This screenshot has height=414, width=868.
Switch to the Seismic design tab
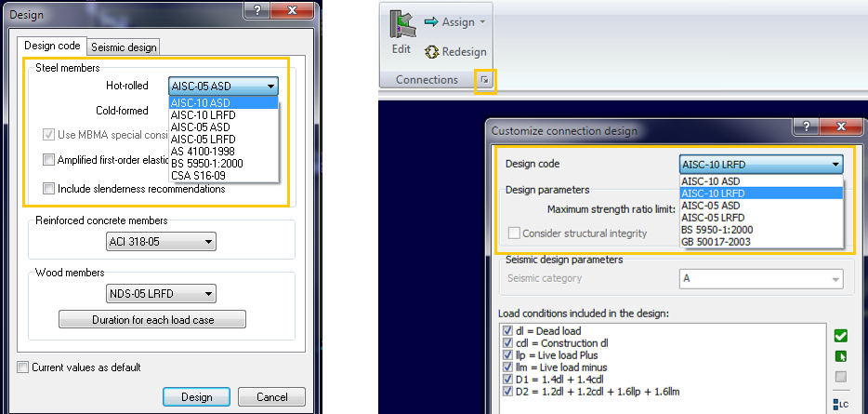124,47
